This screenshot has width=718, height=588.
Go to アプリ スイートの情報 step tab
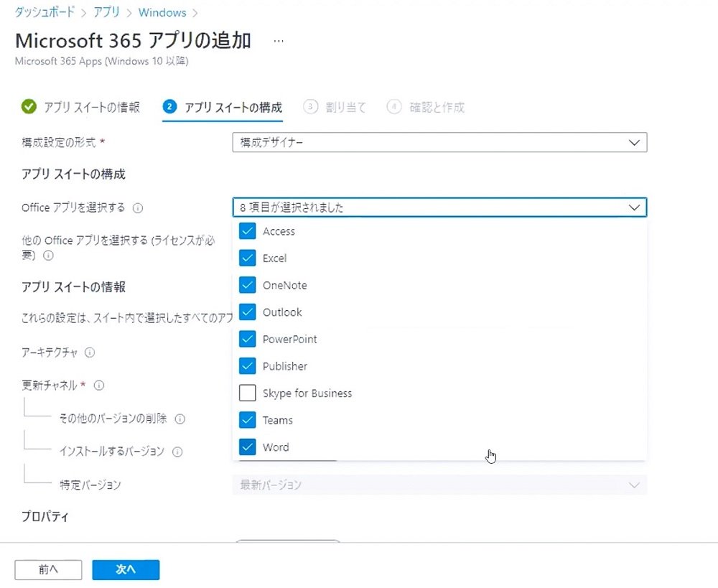[x=80, y=107]
